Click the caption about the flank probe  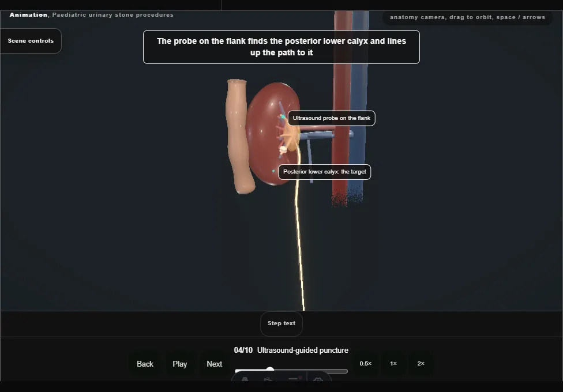(281, 47)
